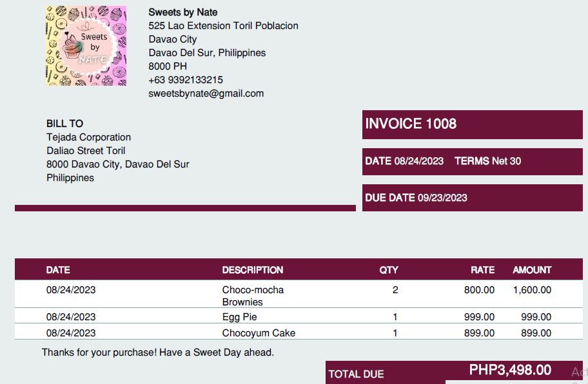Click the RATE column header
The image size is (588, 384).
[x=482, y=270]
